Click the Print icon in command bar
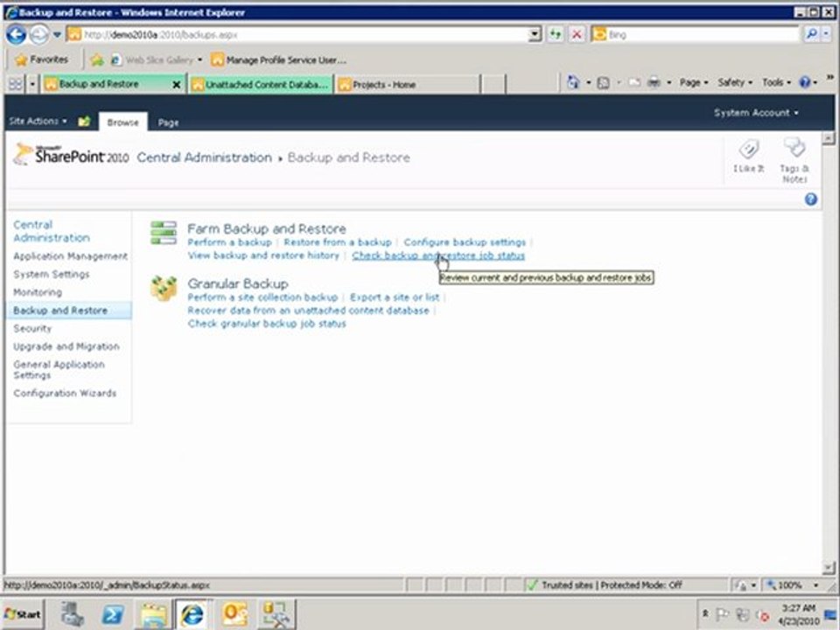The image size is (840, 630). [654, 82]
